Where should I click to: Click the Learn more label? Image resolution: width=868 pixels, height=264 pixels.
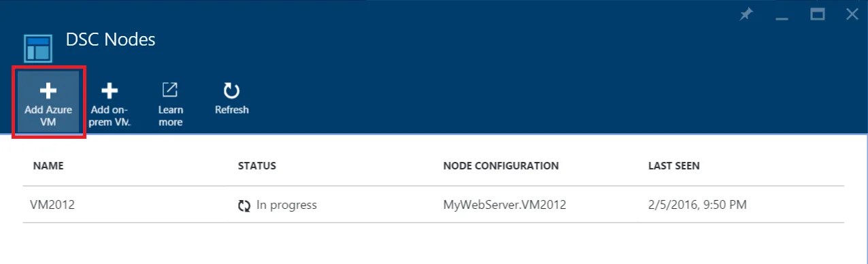170,116
